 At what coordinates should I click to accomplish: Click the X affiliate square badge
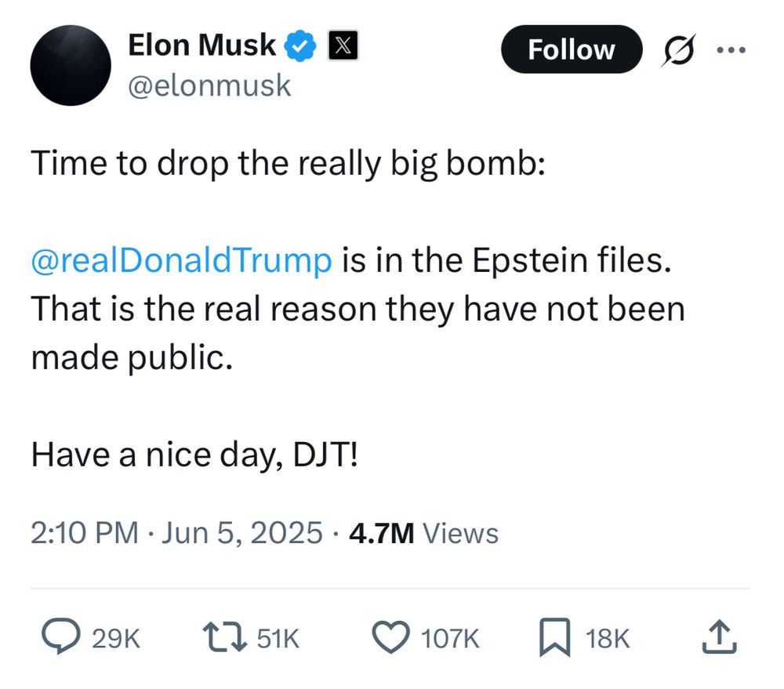click(x=343, y=45)
